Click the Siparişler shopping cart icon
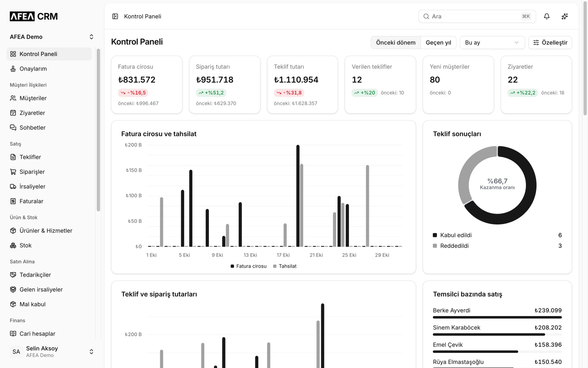The height and width of the screenshot is (368, 588). tap(13, 172)
